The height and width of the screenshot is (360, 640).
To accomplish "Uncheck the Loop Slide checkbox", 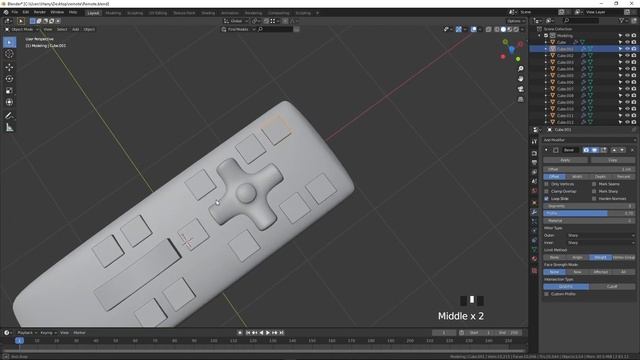I will click(x=547, y=198).
